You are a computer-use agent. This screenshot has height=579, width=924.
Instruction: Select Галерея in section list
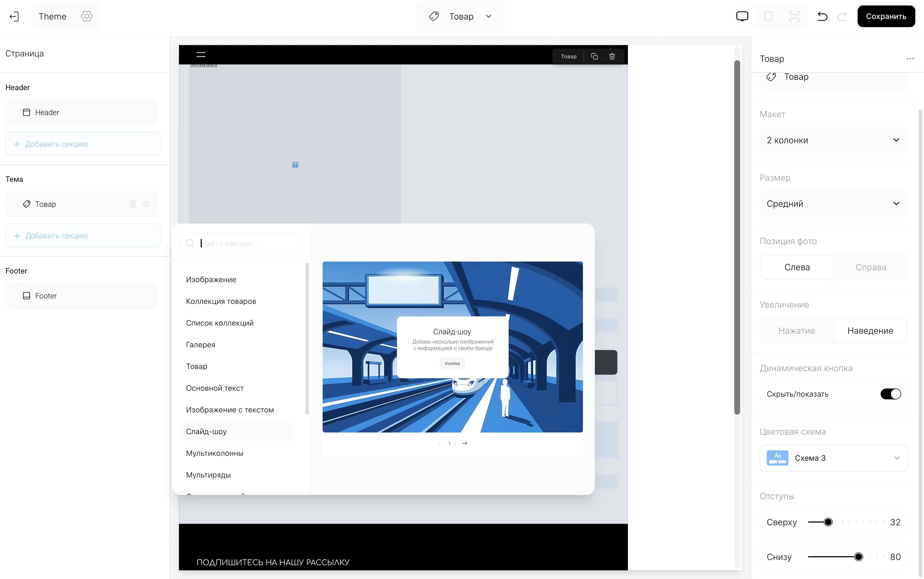click(237, 345)
